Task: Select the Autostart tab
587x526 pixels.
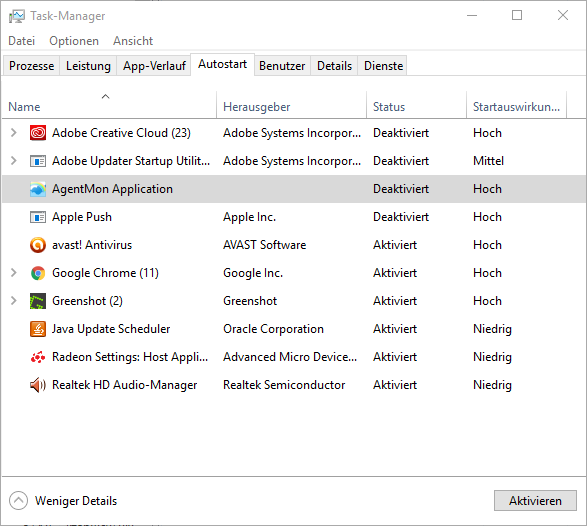Action: coord(222,64)
